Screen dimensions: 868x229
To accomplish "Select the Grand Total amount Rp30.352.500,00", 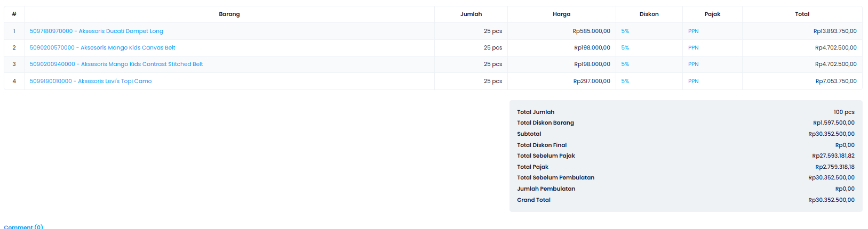I will tap(831, 200).
